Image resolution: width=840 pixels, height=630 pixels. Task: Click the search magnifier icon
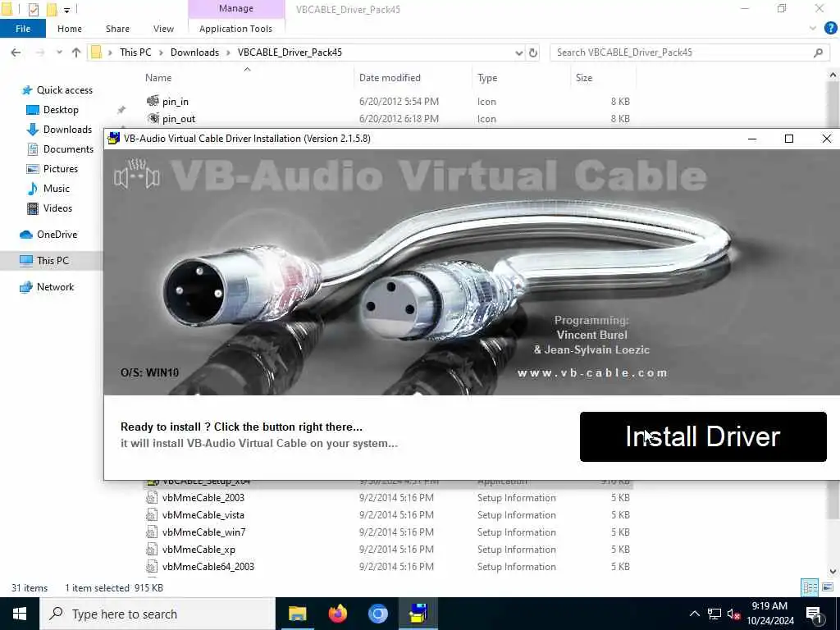(818, 52)
